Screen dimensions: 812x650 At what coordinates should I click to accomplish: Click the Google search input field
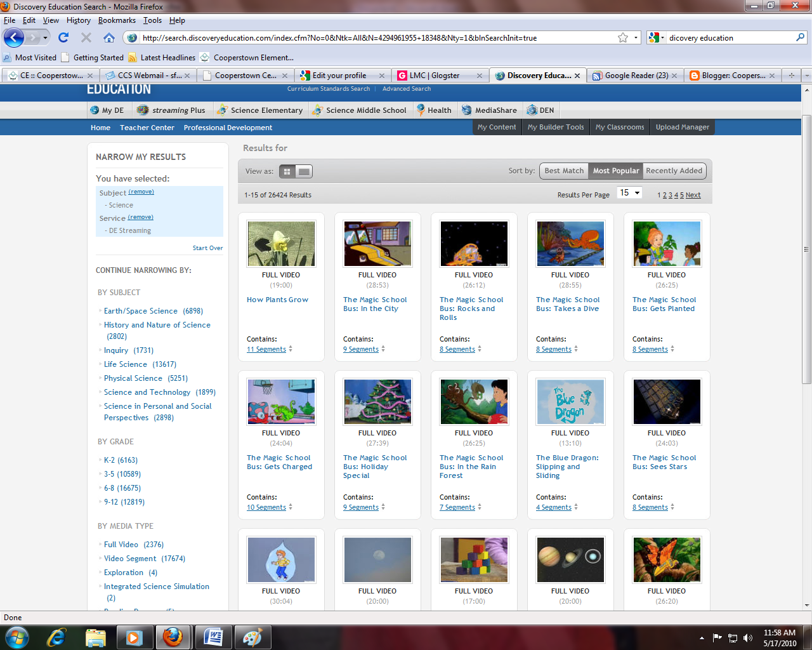730,38
